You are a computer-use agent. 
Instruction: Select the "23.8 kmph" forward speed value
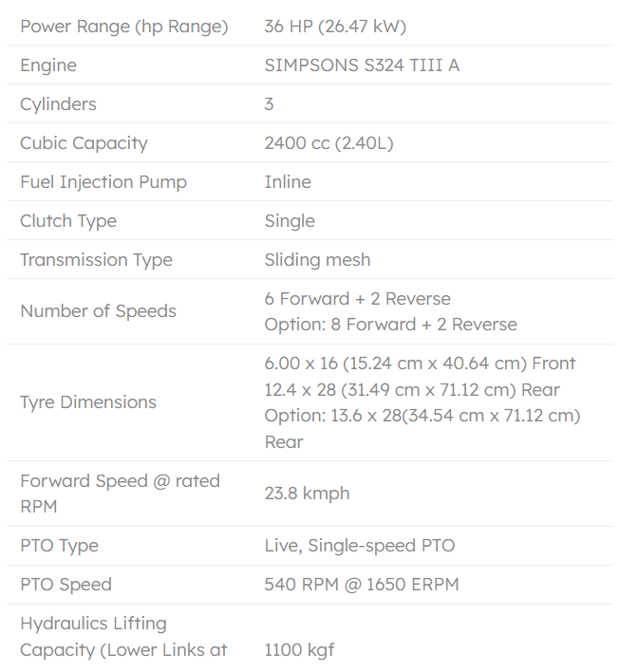click(307, 494)
